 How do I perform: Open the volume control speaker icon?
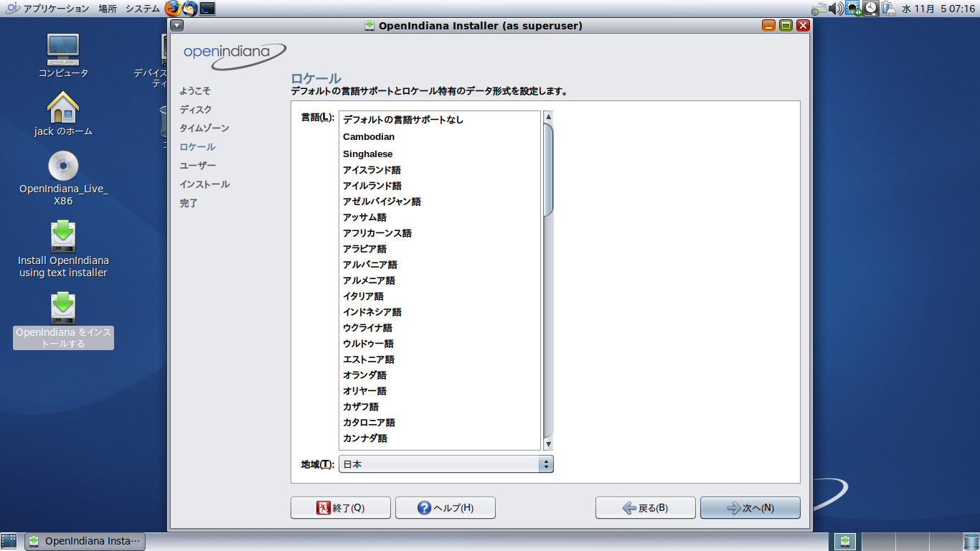[837, 9]
